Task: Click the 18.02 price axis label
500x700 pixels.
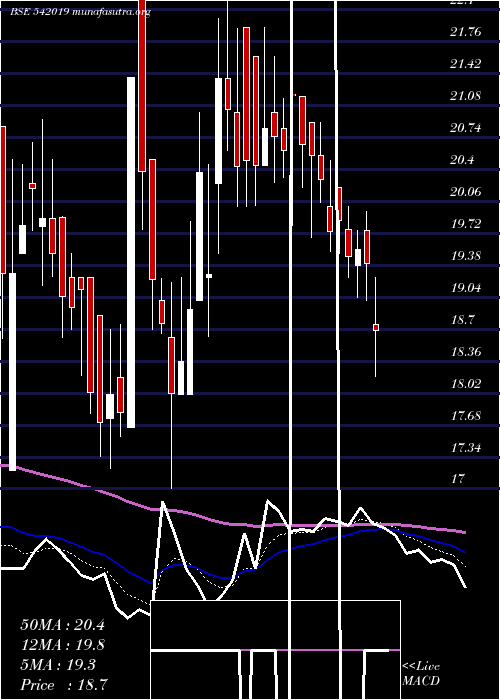Action: 466,383
